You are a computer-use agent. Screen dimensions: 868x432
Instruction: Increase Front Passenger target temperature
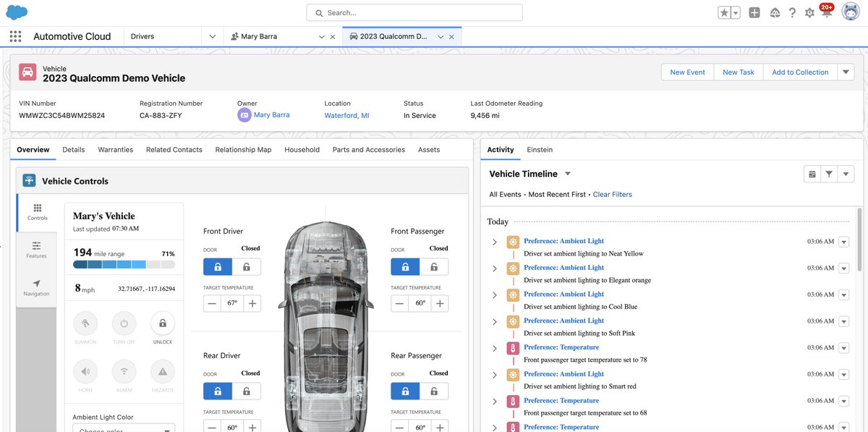[440, 303]
